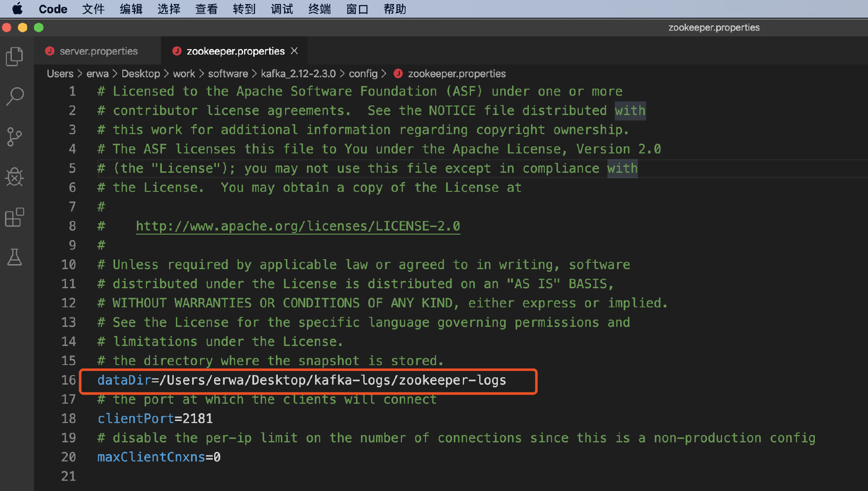The height and width of the screenshot is (491, 868).
Task: Open the Apple menu
Action: point(17,9)
